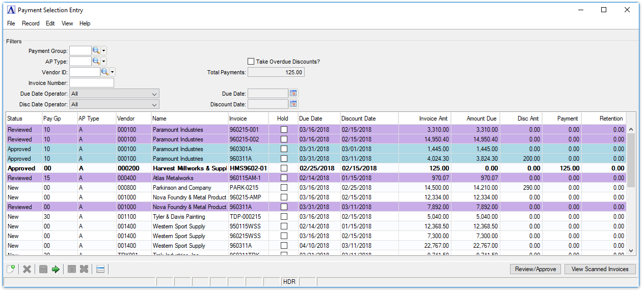Image resolution: width=644 pixels, height=292 pixels.
Task: Select the Parkinson and Company name cell
Action: tap(190, 188)
